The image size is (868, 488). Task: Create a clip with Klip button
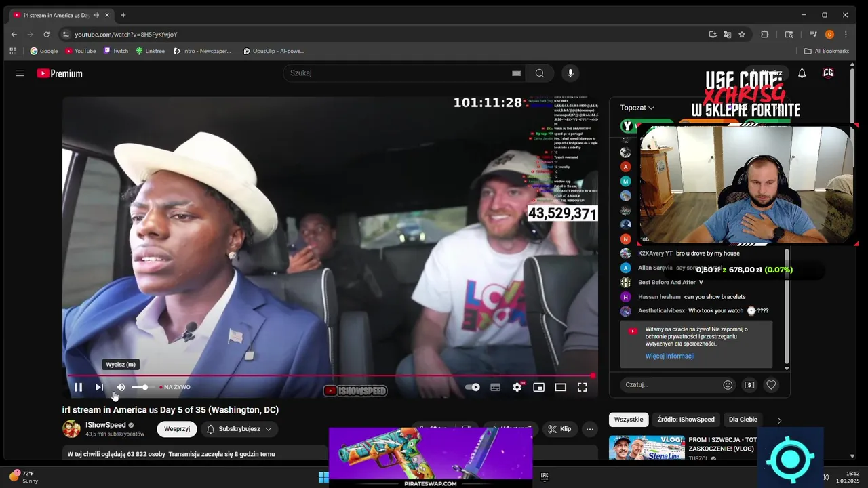[559, 429]
